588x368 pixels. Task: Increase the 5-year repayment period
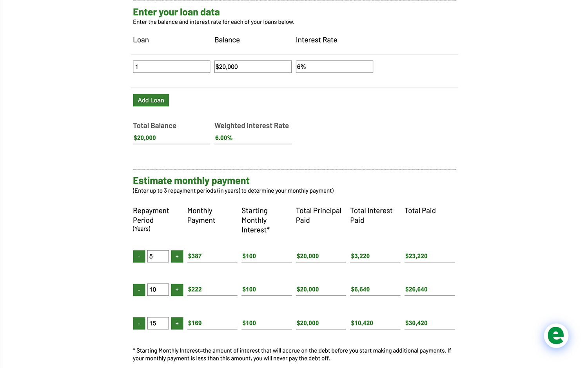coord(177,256)
